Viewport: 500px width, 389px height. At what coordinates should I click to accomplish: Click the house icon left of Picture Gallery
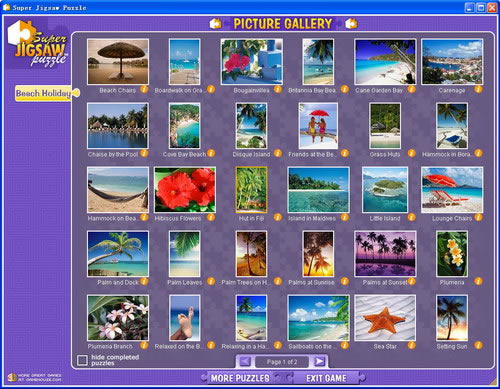(x=216, y=24)
